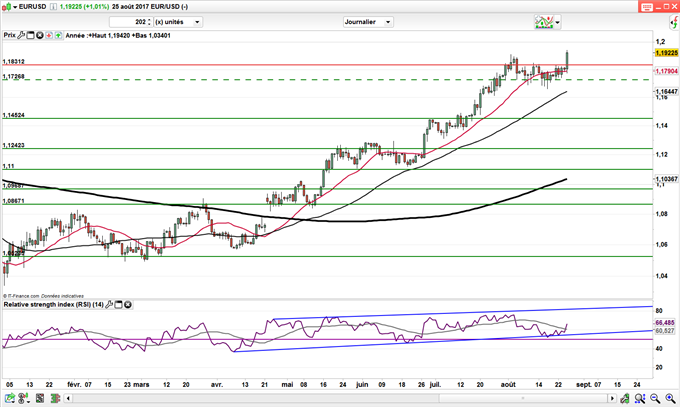Click the export chart icon at bottom left
The width and height of the screenshot is (680, 407).
pos(10,398)
